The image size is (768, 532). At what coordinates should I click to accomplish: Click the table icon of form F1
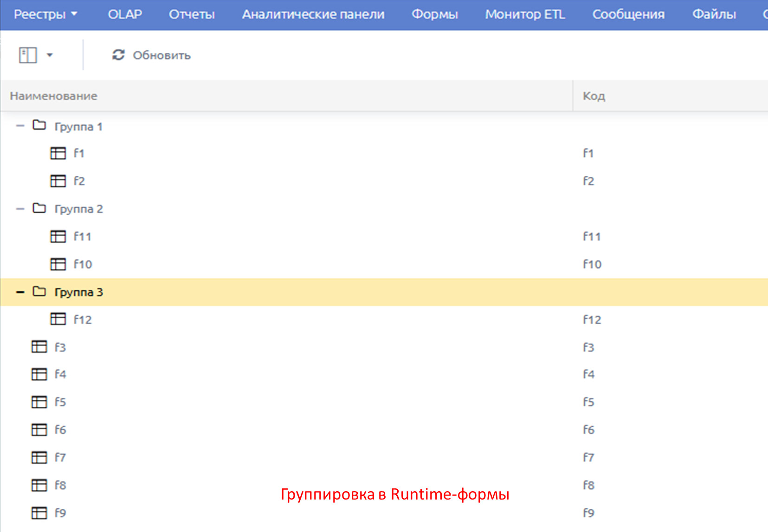pos(58,153)
